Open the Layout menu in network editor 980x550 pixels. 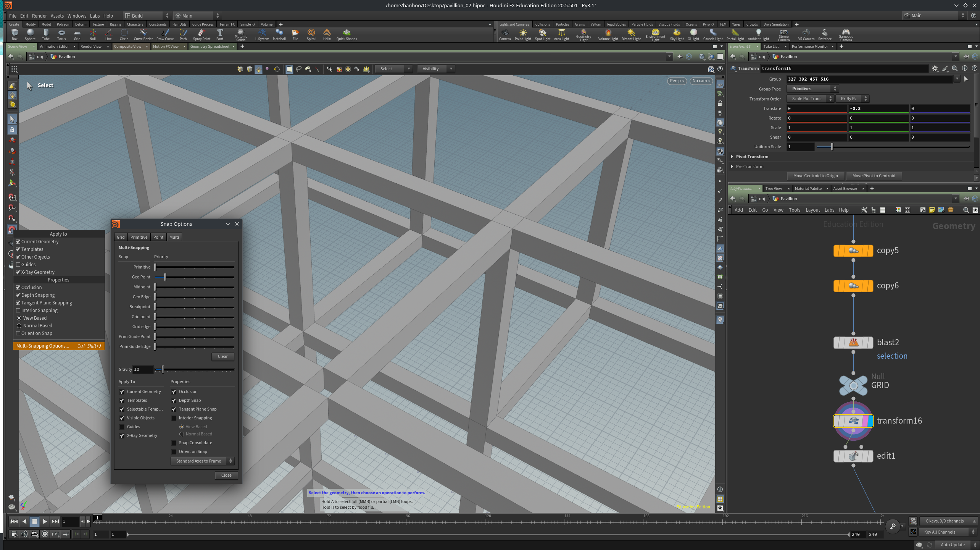812,210
